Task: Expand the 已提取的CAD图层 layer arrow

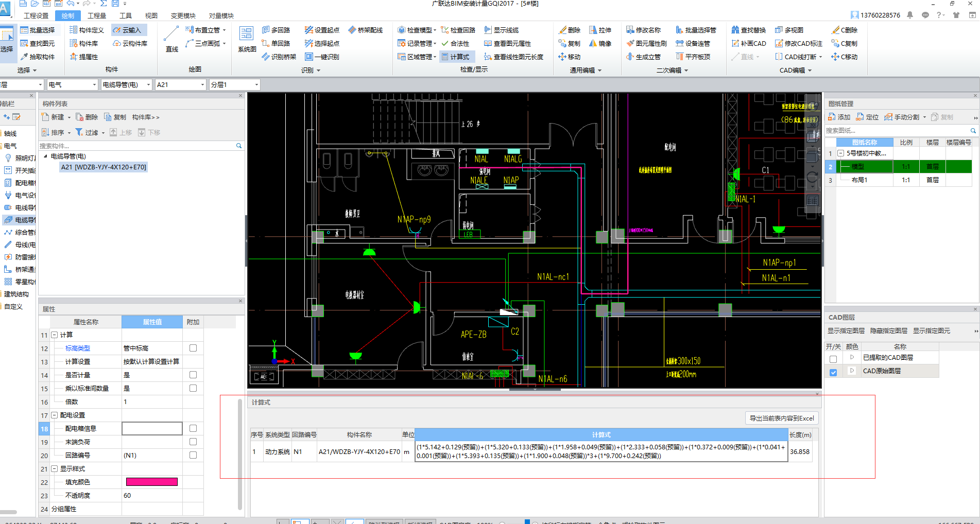Action: pos(852,357)
